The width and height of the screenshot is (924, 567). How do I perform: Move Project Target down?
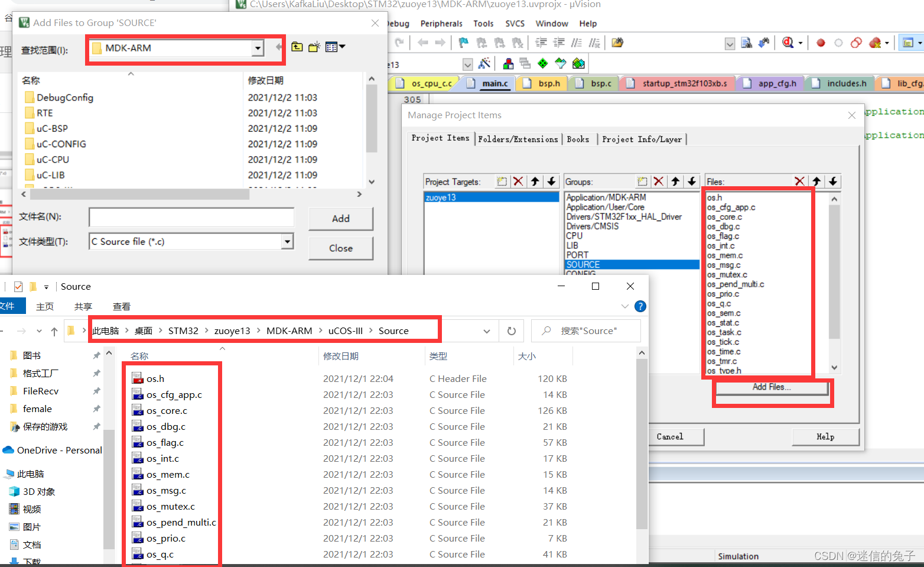[x=551, y=182]
